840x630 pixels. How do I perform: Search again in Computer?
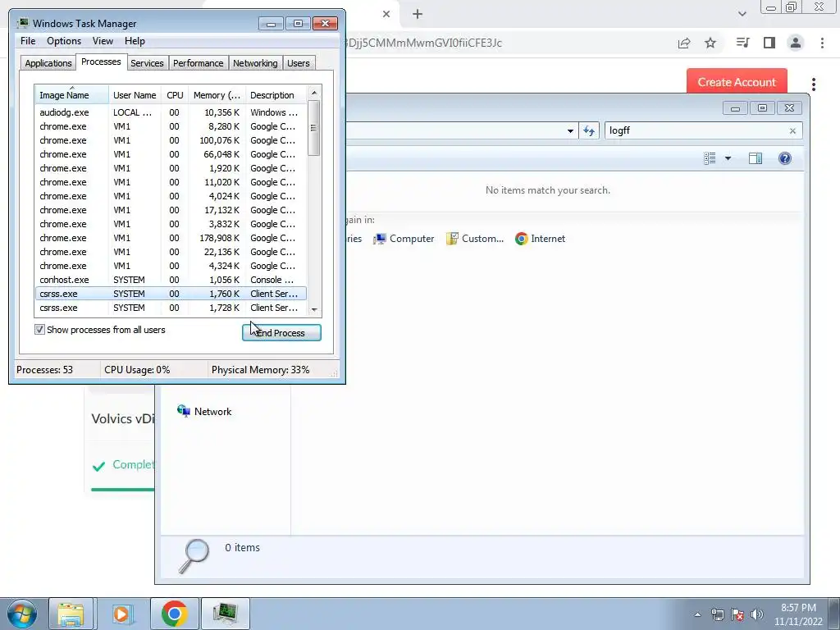404,239
